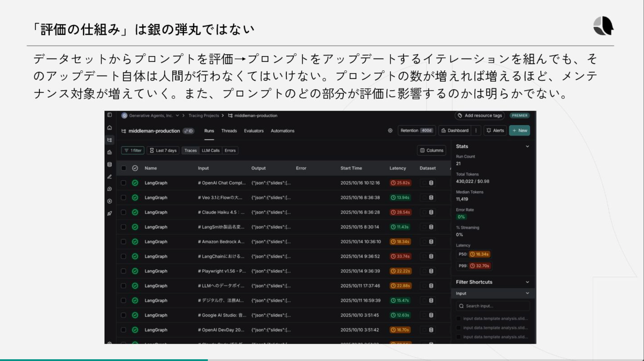Open the bar chart icon in the sidebar
Viewport: 644px width, 361px height.
pyautogui.click(x=109, y=152)
